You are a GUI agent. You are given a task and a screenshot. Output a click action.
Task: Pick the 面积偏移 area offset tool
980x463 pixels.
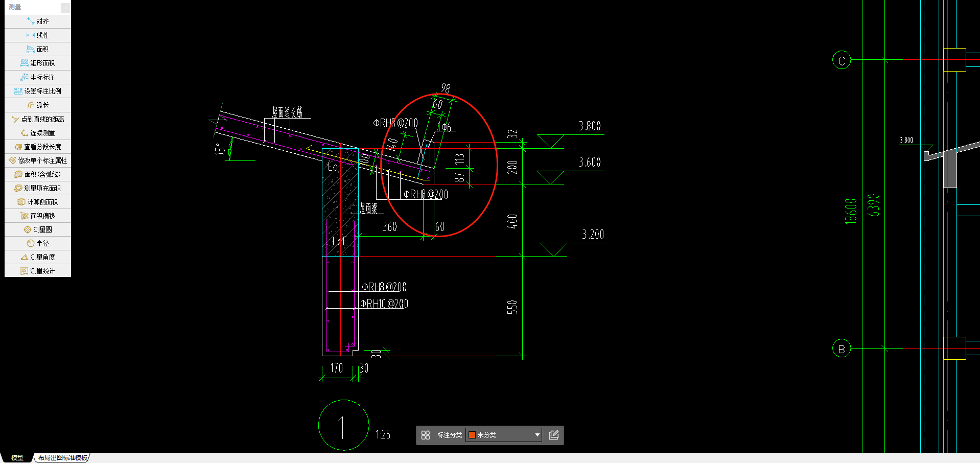tap(38, 216)
